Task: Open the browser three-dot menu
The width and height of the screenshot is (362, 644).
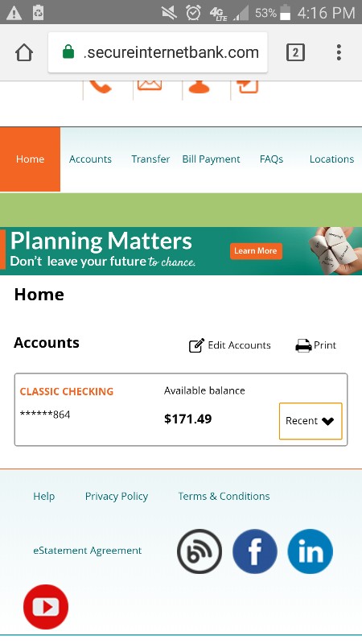Action: click(x=339, y=52)
